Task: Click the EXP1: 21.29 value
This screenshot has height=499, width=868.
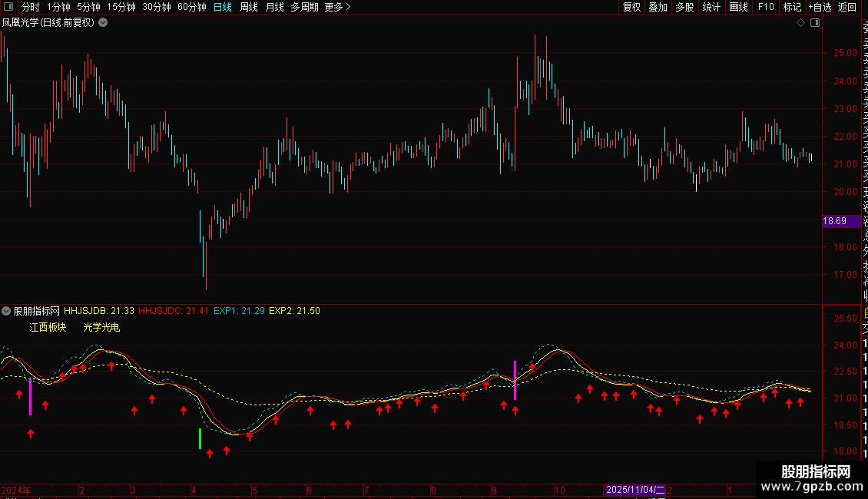Action: click(x=239, y=311)
